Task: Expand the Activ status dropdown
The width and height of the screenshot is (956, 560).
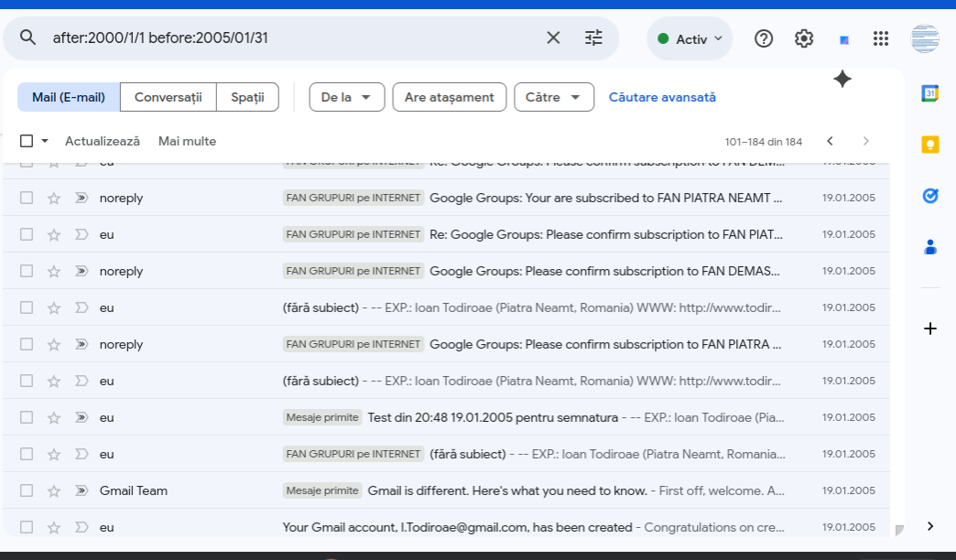Action: pyautogui.click(x=690, y=38)
